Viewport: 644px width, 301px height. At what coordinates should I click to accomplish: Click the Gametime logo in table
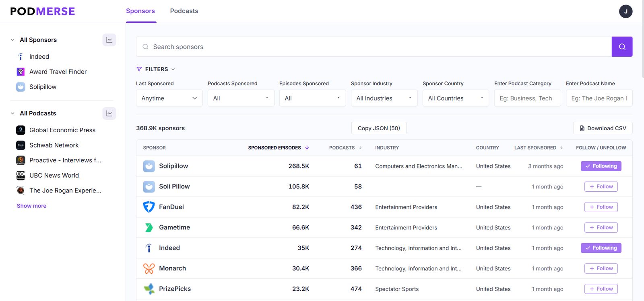point(149,227)
